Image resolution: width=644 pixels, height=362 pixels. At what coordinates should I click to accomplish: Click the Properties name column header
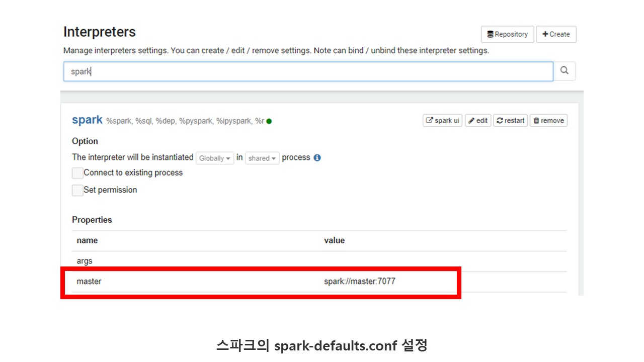(x=87, y=240)
